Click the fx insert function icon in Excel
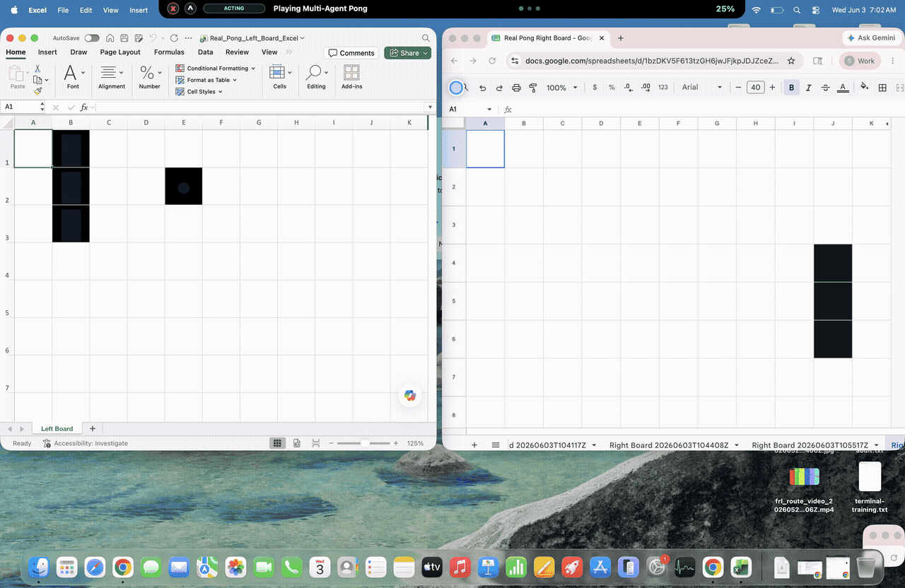Image resolution: width=905 pixels, height=588 pixels. (84, 107)
